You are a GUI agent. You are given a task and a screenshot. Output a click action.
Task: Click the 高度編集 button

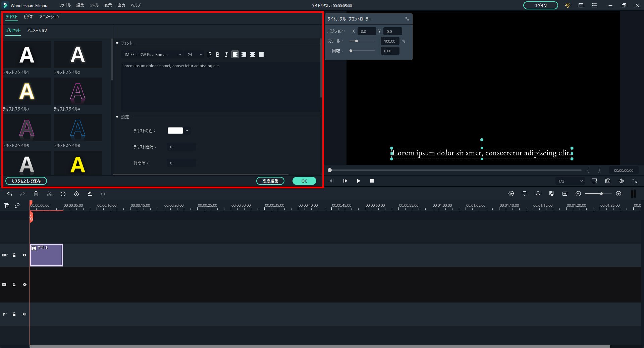coord(270,181)
